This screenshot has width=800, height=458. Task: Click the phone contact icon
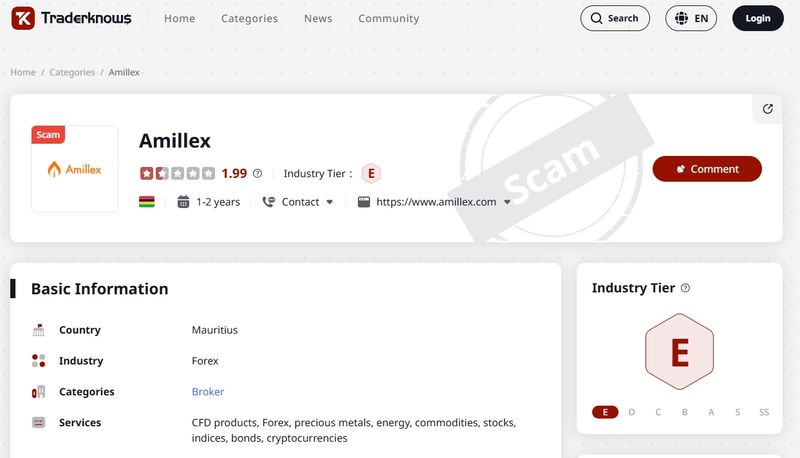pyautogui.click(x=268, y=202)
